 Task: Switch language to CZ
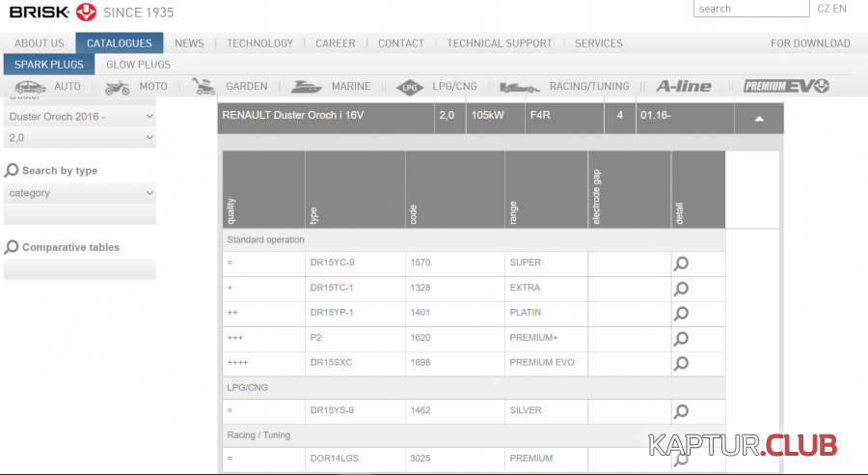tap(824, 9)
